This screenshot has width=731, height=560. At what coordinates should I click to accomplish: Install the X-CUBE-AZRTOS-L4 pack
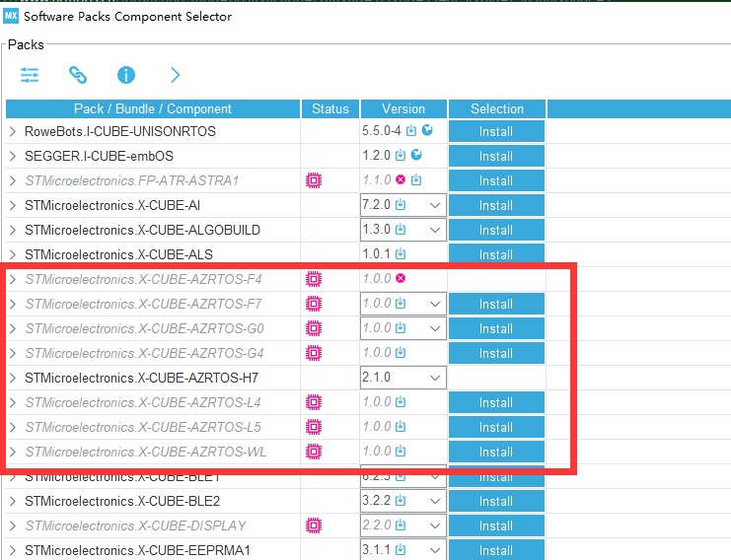pyautogui.click(x=496, y=402)
